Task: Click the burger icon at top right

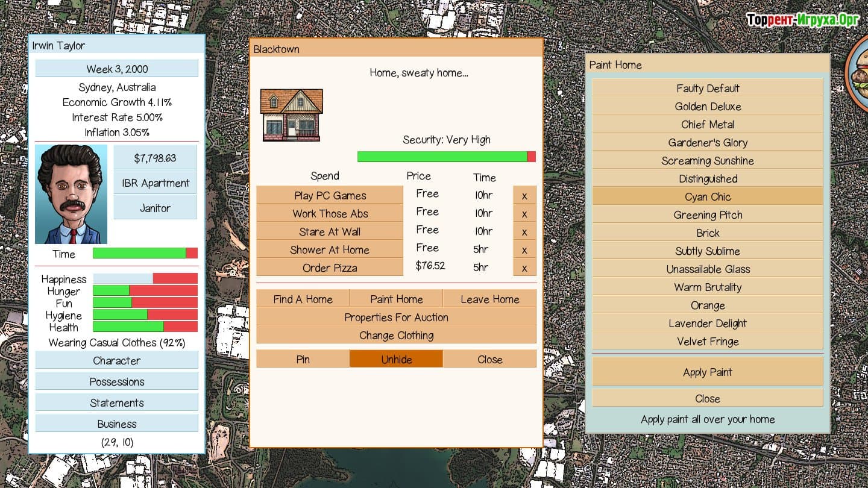Action: (858, 73)
